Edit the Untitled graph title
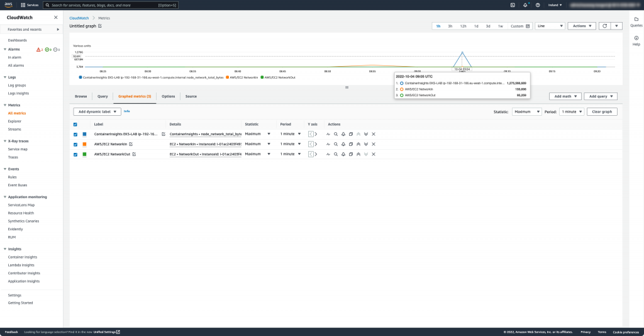The image size is (644, 336). [100, 26]
